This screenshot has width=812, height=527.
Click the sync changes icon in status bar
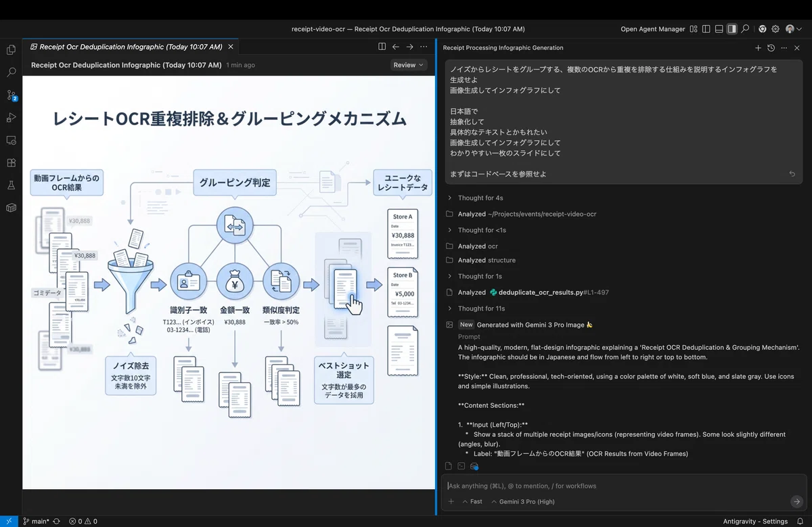(57, 521)
